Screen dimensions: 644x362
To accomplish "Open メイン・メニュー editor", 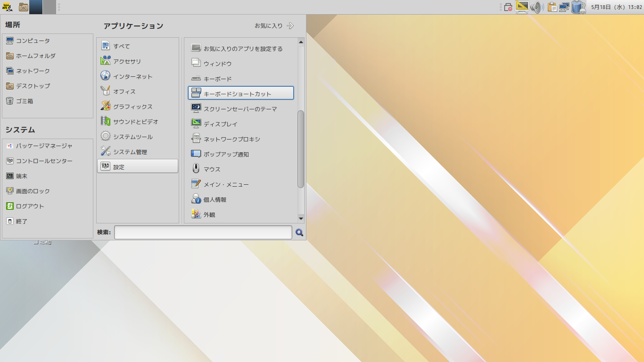I will click(x=241, y=184).
